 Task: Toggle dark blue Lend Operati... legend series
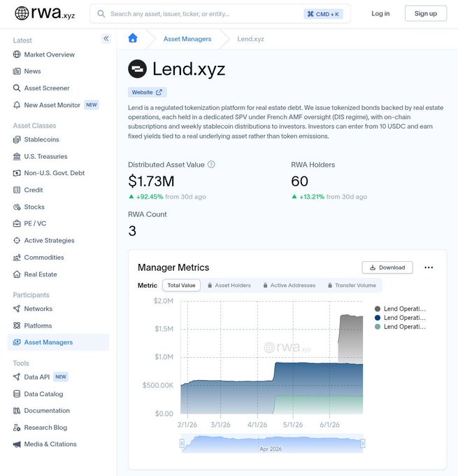(401, 318)
